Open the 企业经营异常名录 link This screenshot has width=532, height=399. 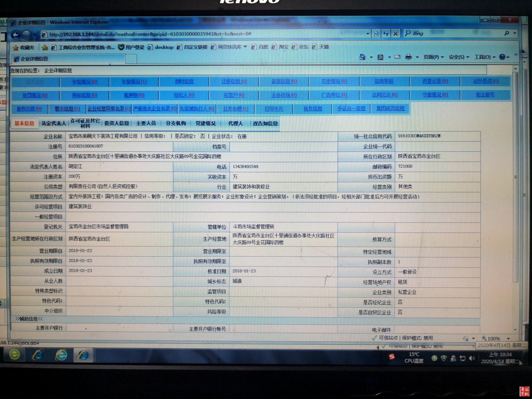[x=109, y=109]
